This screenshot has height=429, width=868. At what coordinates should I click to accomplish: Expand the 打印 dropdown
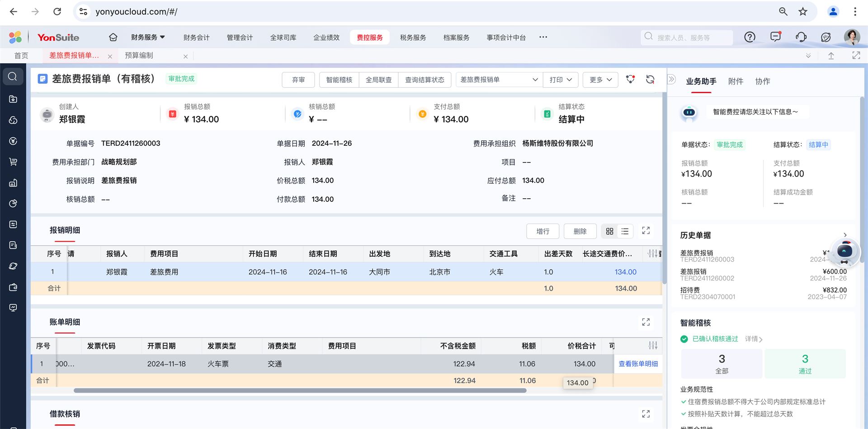[x=560, y=80]
